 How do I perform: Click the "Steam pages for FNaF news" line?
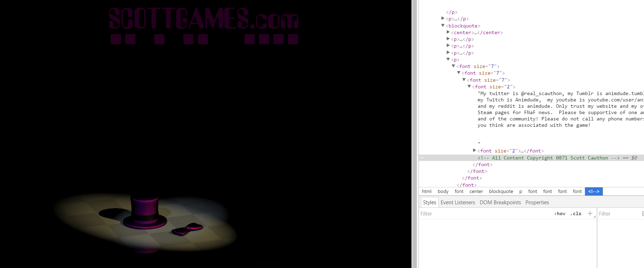coord(561,112)
